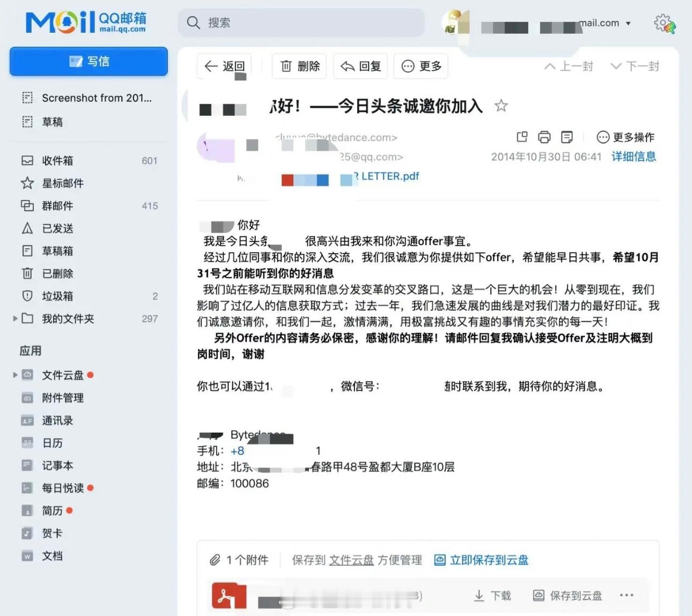Click the 收件箱 envelope icon
This screenshot has height=616, width=692.
click(27, 160)
